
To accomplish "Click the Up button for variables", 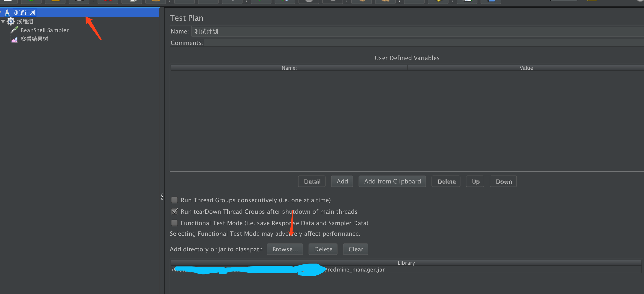I will point(475,181).
